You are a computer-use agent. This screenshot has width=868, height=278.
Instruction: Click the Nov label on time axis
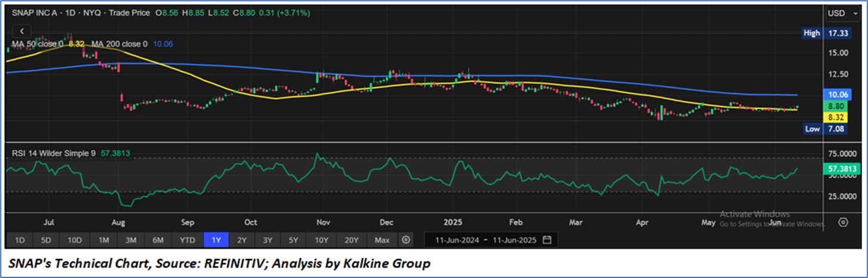point(323,222)
